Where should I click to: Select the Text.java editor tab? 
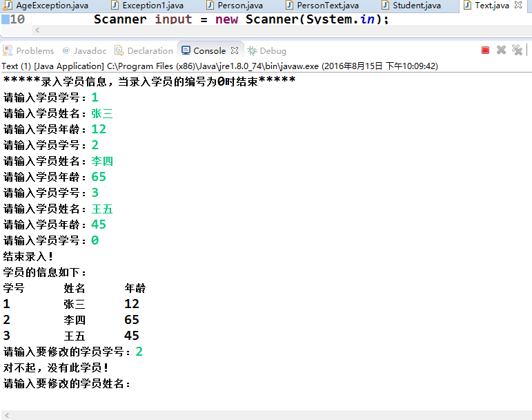click(491, 6)
